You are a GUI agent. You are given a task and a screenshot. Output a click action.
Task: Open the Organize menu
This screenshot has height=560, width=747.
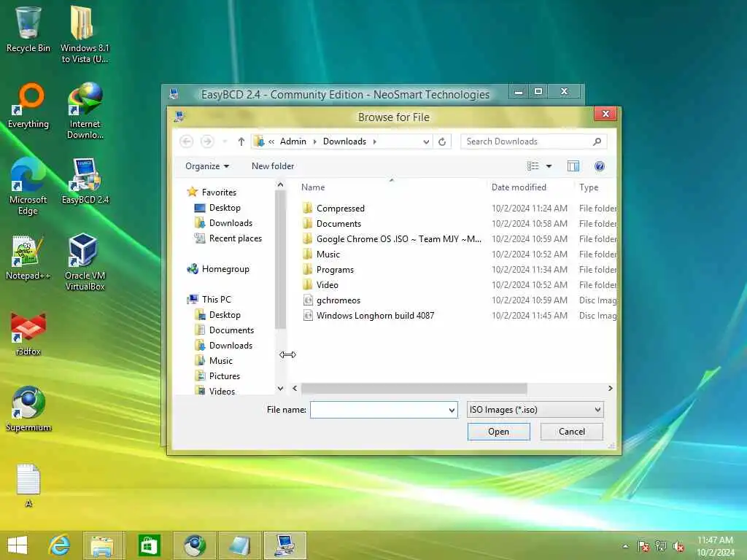click(207, 166)
